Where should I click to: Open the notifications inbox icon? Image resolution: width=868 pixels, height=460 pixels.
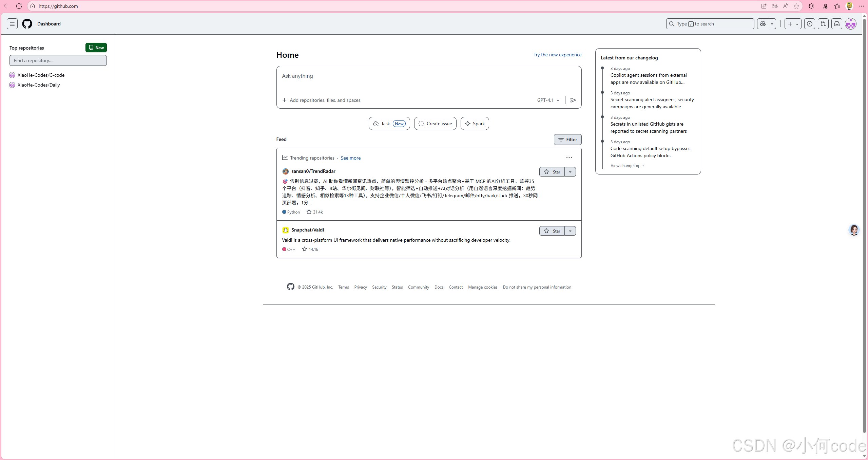click(837, 24)
